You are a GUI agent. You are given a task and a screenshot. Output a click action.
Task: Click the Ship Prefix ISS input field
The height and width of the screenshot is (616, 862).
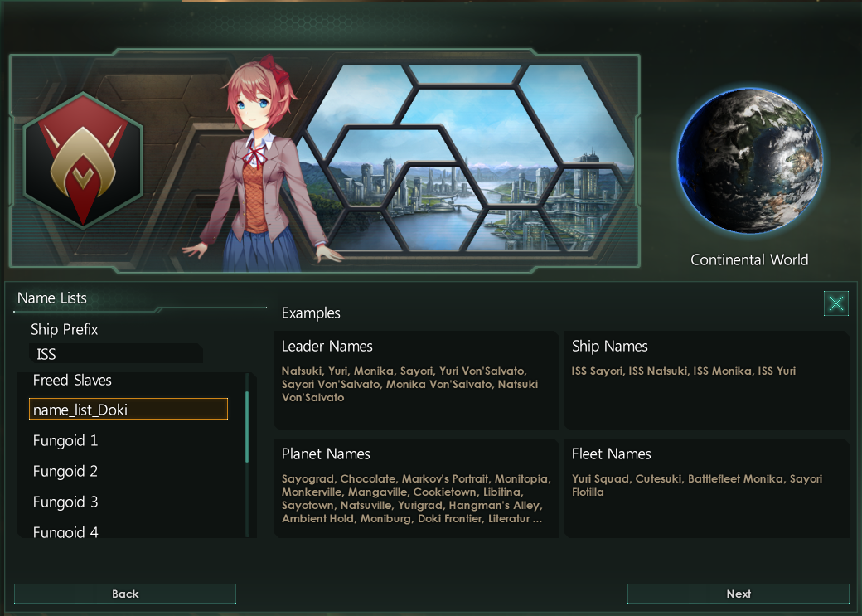point(116,354)
